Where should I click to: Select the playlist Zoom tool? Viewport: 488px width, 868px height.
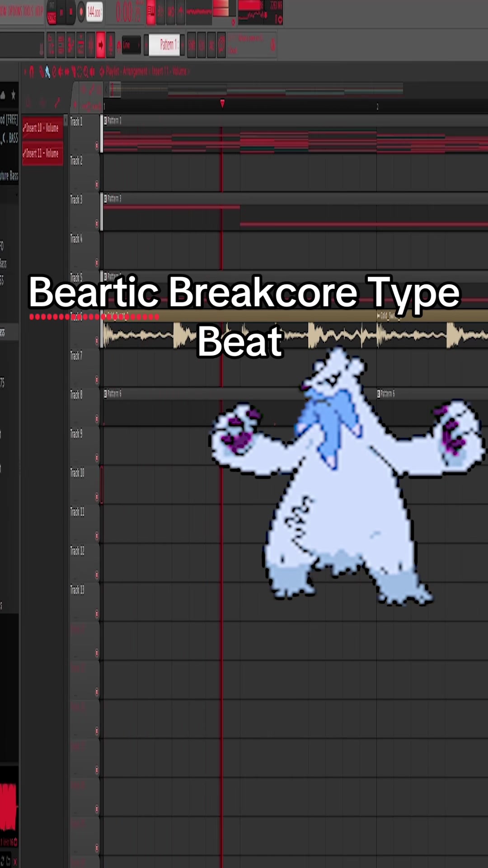85,72
